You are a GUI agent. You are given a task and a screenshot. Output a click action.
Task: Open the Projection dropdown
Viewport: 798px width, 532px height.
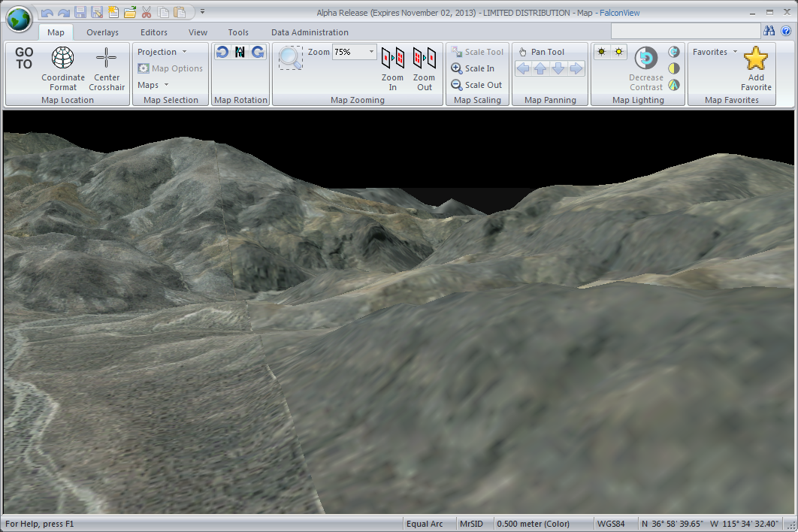click(x=183, y=51)
